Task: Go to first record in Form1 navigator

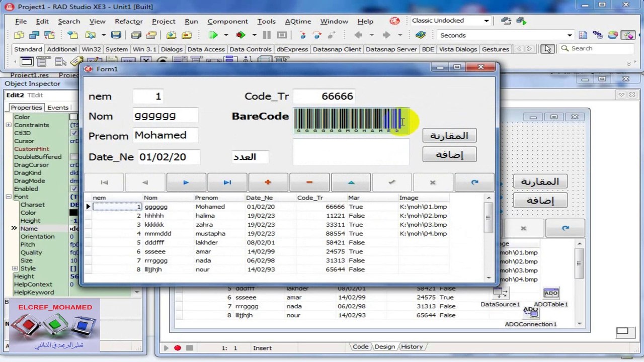Action: (x=104, y=183)
